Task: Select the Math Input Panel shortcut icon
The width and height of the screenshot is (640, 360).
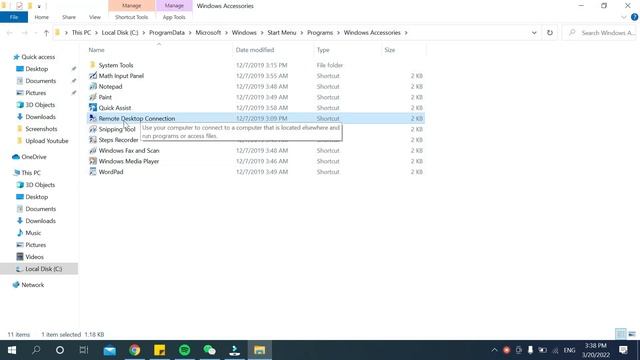Action: (x=93, y=76)
